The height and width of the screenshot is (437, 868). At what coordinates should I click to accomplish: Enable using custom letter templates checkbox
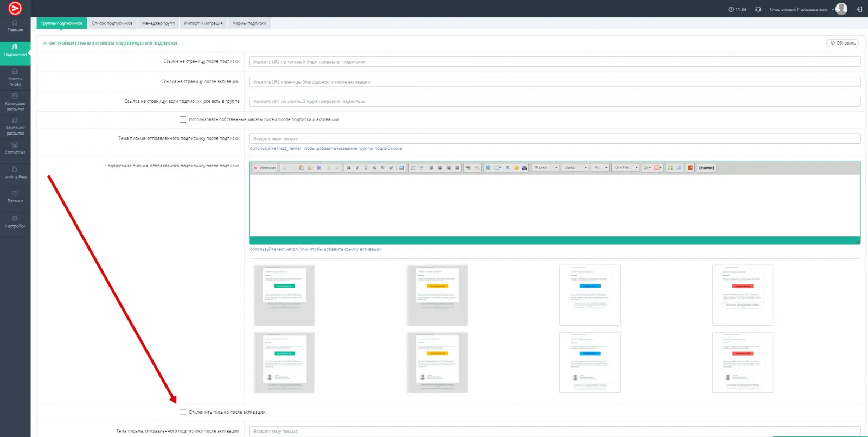pos(183,119)
